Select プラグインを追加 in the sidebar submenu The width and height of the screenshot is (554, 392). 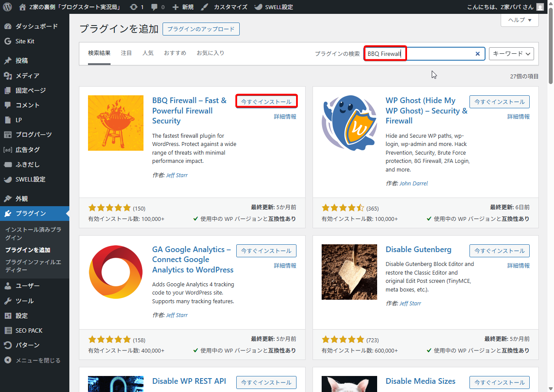[x=28, y=250]
